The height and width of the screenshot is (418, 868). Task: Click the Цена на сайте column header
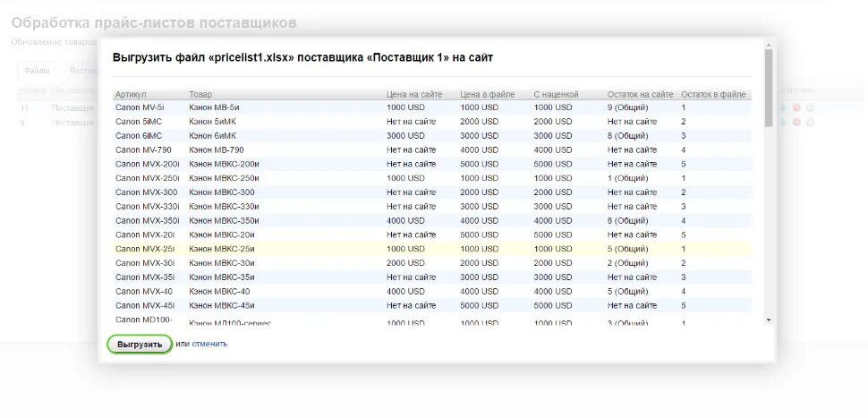pyautogui.click(x=414, y=95)
